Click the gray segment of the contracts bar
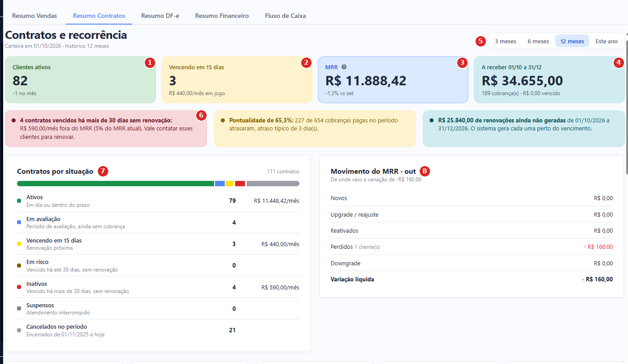The height and width of the screenshot is (364, 628). coord(273,184)
